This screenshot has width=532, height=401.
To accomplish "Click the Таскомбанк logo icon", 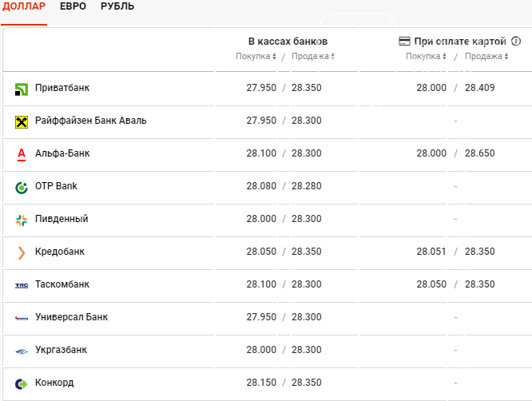I will click(x=22, y=285).
